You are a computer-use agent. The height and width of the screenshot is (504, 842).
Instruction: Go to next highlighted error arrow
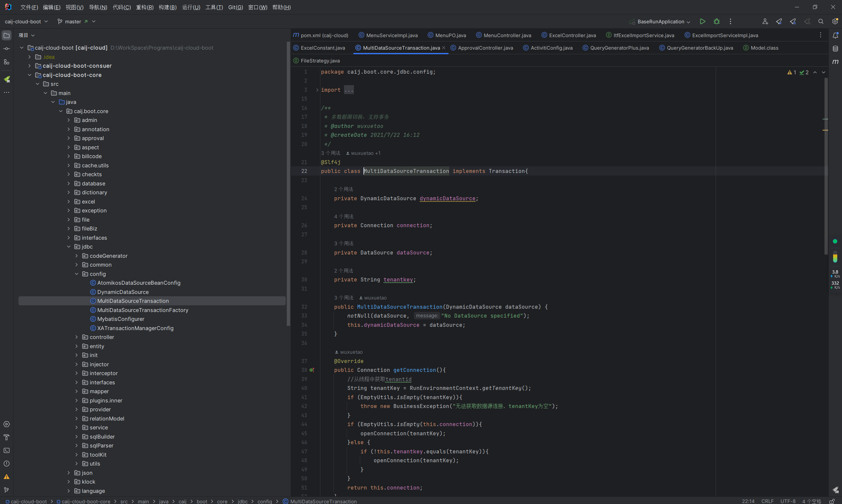coord(823,72)
